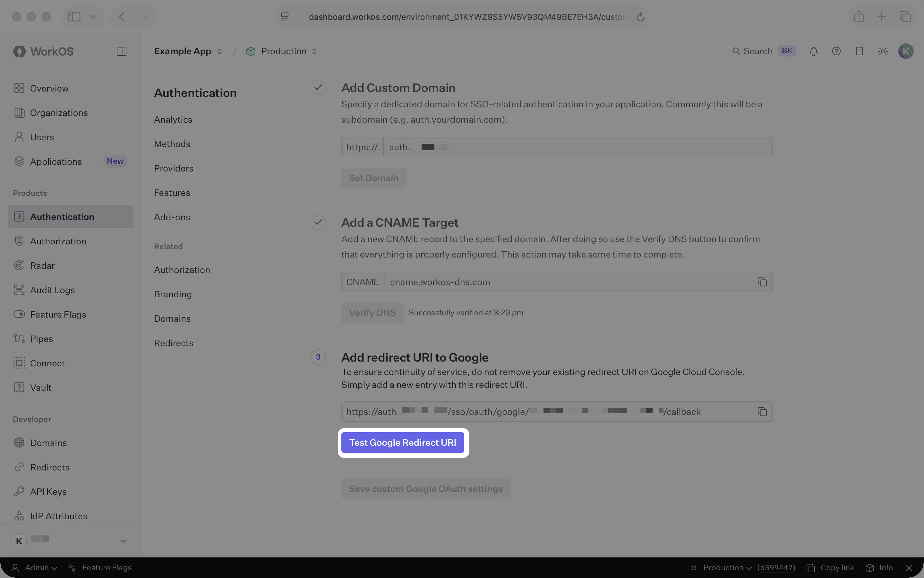Open the help question mark icon
Viewport: 924px width, 578px height.
[x=836, y=51]
